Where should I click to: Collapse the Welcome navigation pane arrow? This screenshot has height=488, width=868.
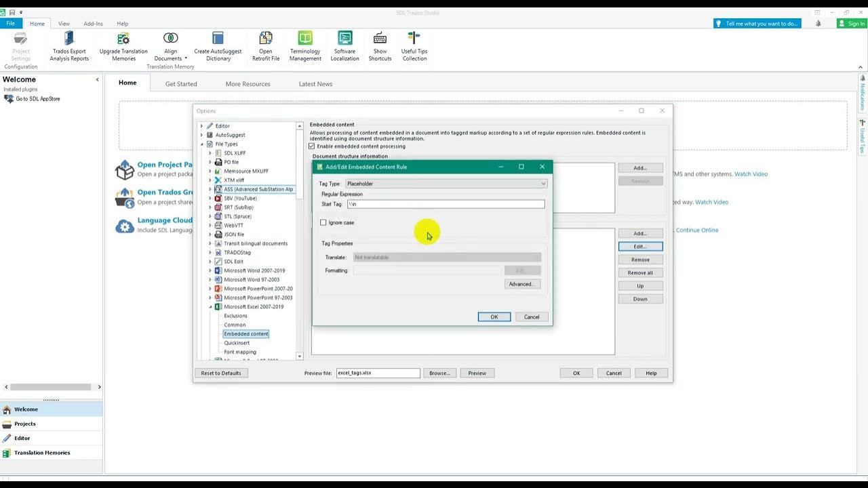pyautogui.click(x=97, y=80)
